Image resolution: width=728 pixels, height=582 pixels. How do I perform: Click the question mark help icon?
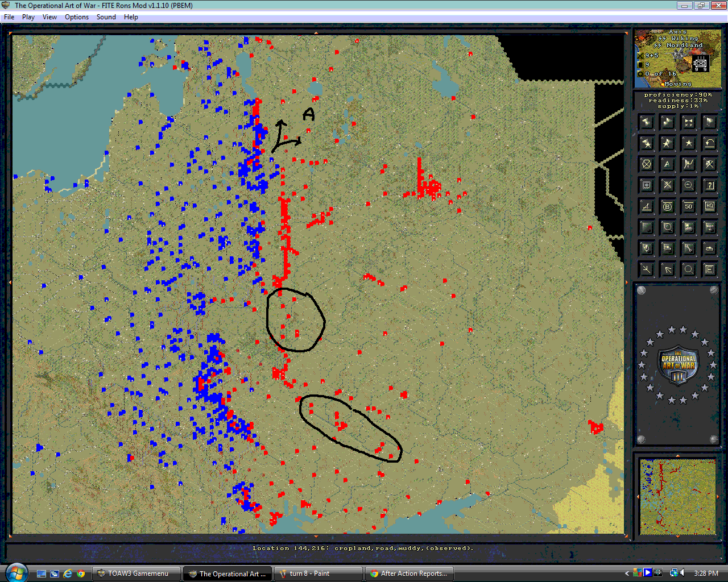pyautogui.click(x=710, y=185)
